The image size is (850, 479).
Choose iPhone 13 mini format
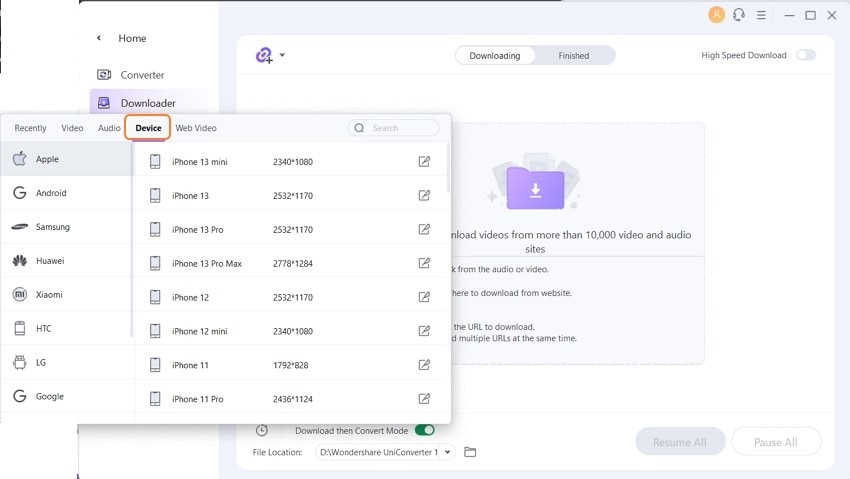coord(291,161)
